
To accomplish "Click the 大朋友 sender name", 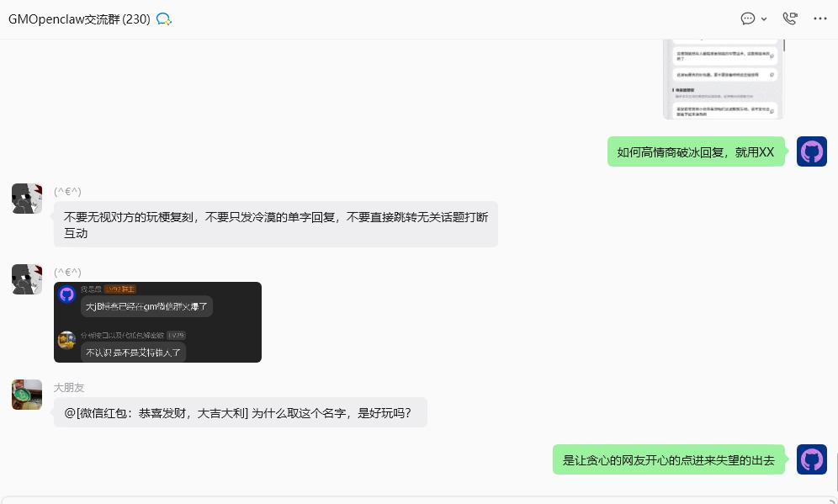I will click(69, 388).
